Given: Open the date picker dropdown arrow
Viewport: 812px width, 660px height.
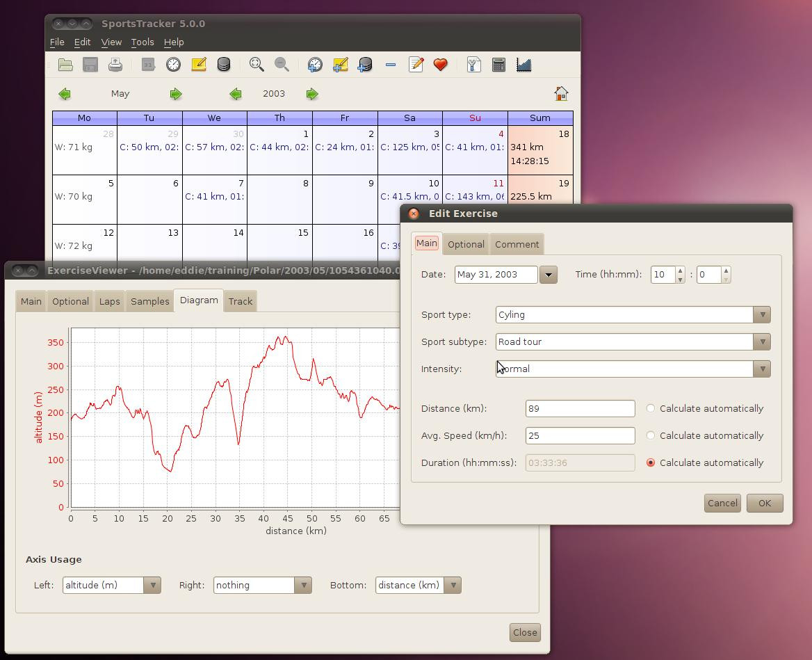Looking at the screenshot, I should tap(549, 275).
